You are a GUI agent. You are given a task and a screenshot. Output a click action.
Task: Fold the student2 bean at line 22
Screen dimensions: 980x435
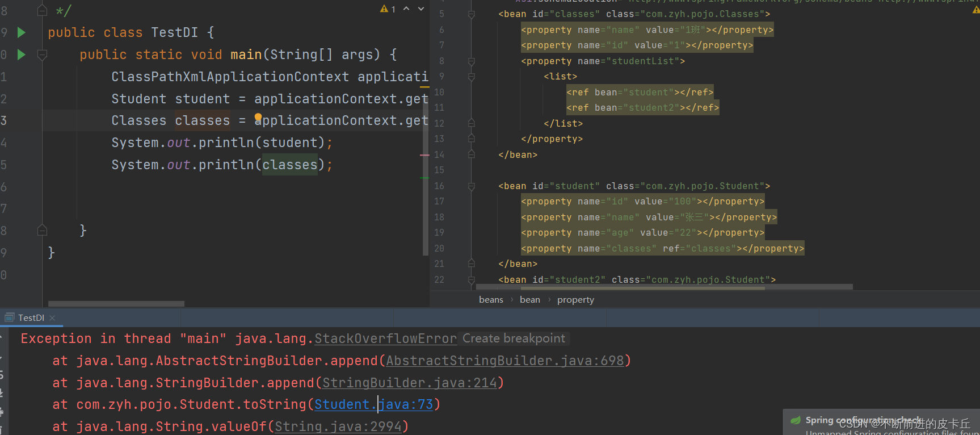click(x=472, y=279)
